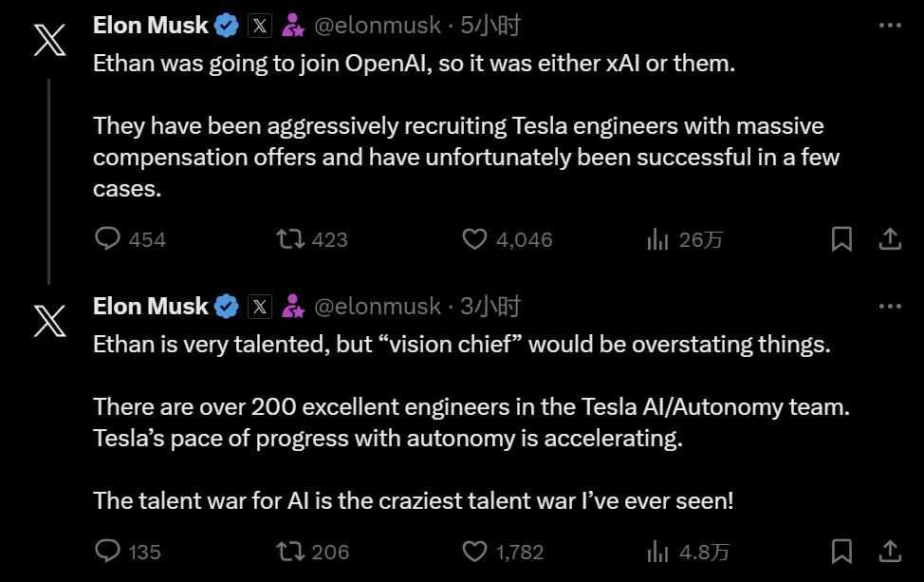View analytics of the second tweet
This screenshot has height=582, width=924.
(x=657, y=551)
